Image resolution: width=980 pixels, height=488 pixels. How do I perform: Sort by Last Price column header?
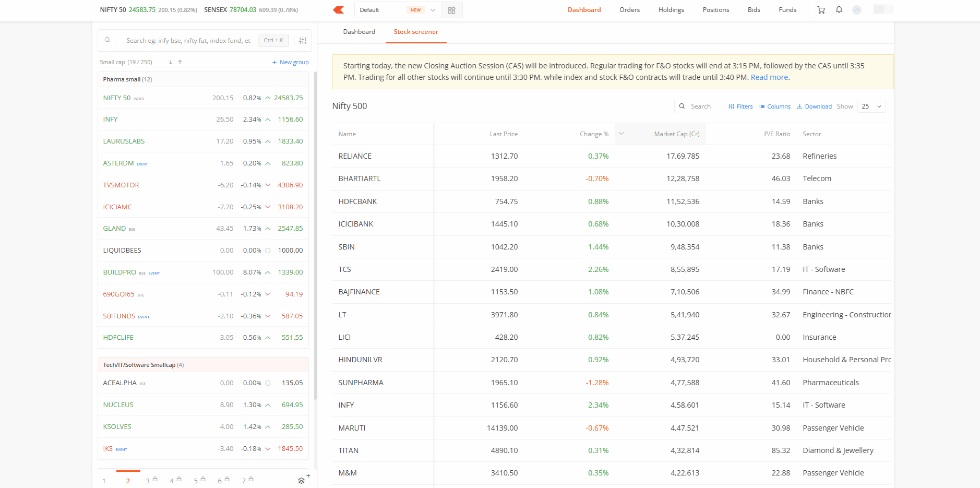click(504, 134)
